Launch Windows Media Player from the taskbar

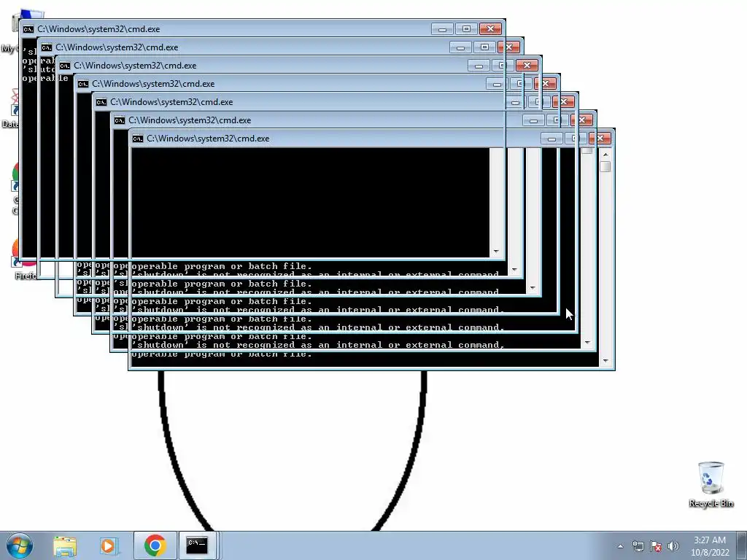109,545
